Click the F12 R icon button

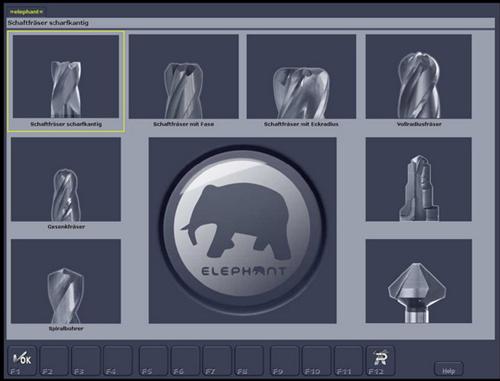[380, 361]
